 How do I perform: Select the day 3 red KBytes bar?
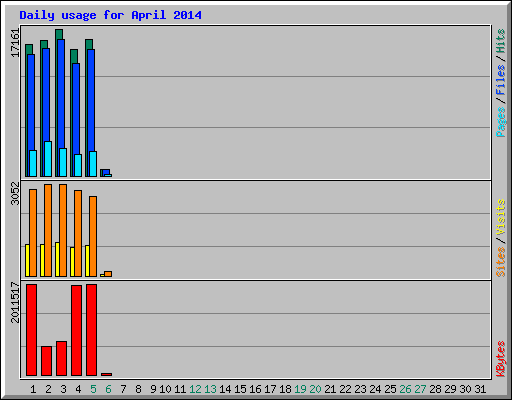click(x=61, y=358)
